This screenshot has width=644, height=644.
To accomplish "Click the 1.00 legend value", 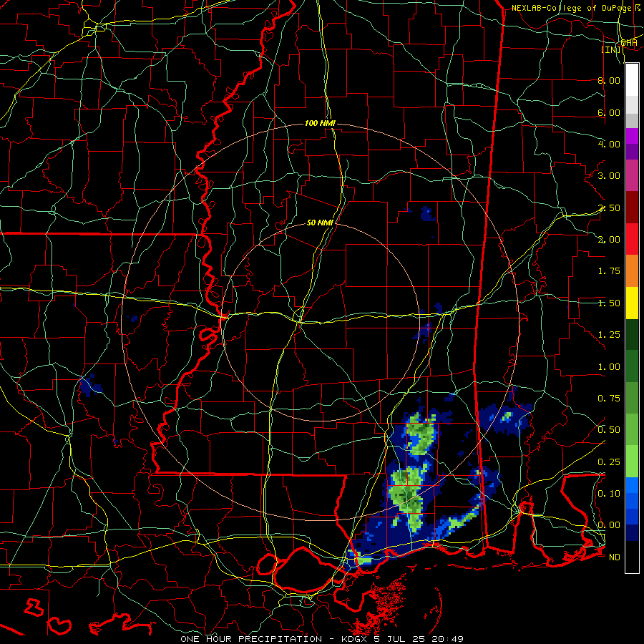I will pos(609,367).
